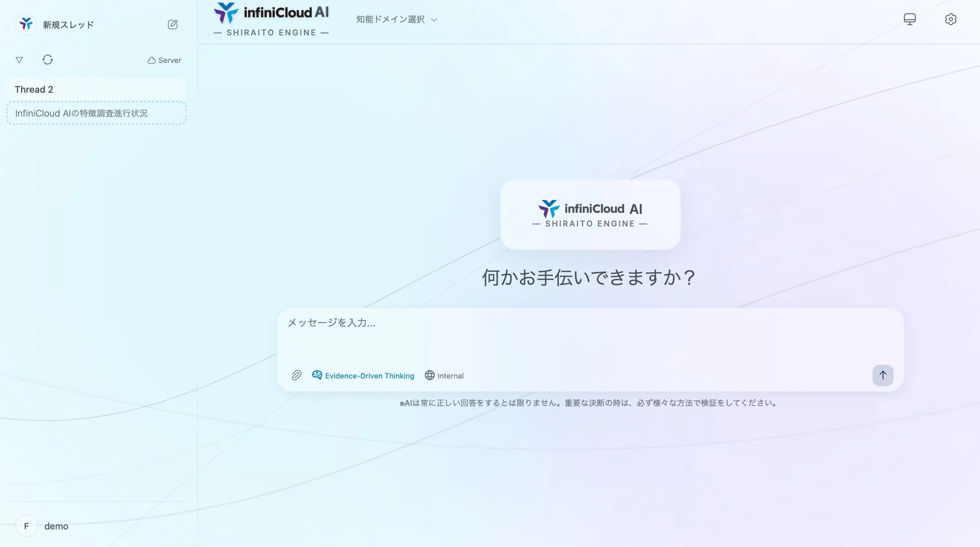Click the Server cloud button

[164, 60]
